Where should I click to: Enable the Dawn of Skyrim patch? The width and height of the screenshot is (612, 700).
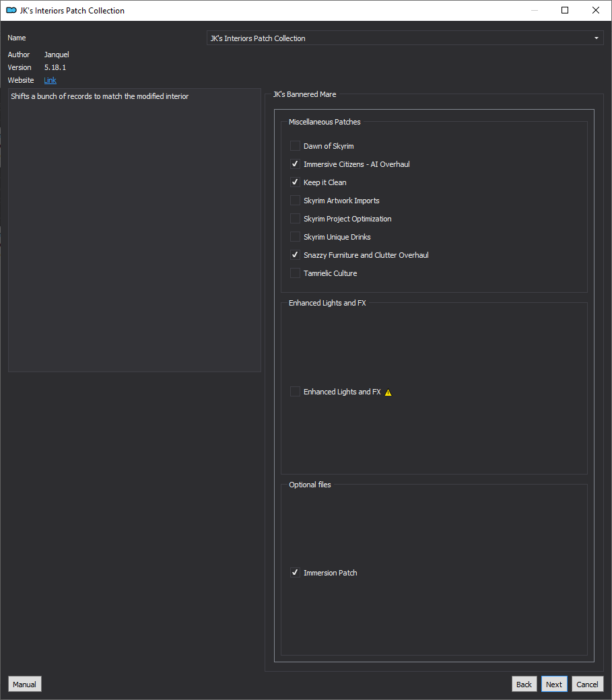pos(295,146)
